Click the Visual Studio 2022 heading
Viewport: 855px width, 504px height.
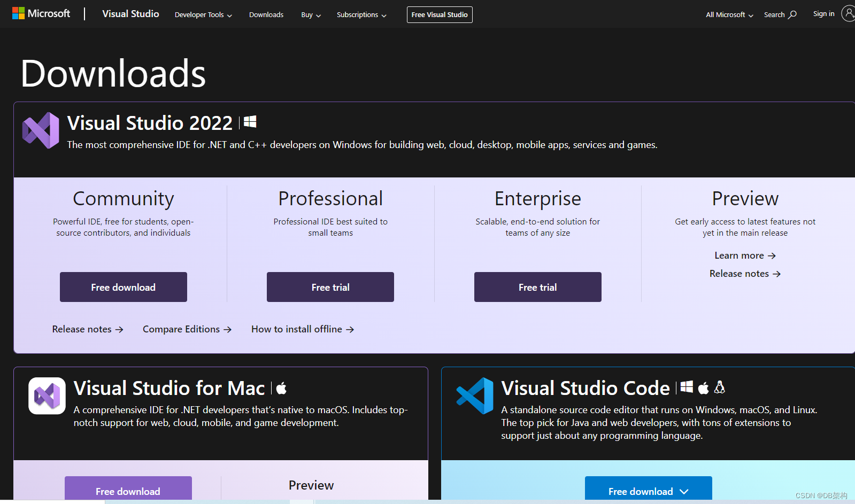[x=150, y=123]
